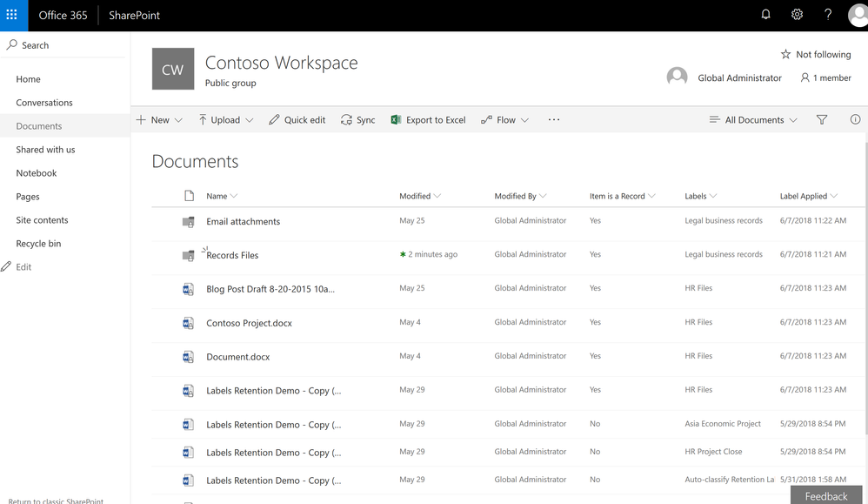Expand the Flow dropdown menu
The height and width of the screenshot is (504, 868).
click(x=505, y=120)
